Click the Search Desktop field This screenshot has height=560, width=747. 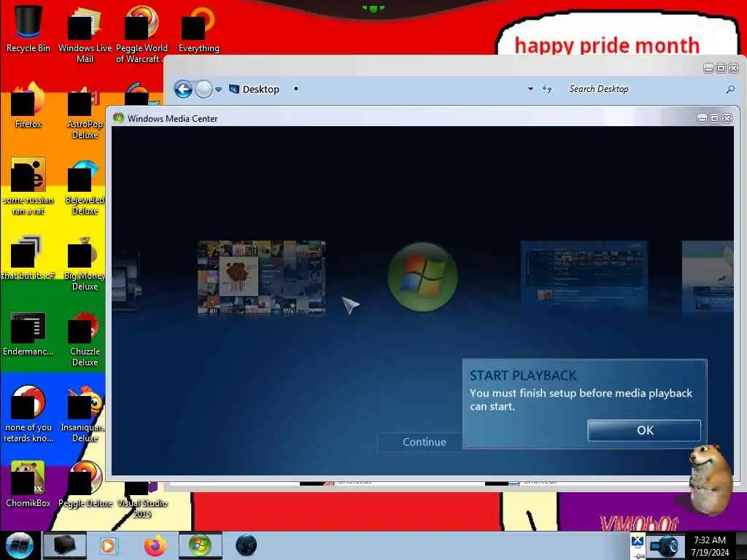click(646, 89)
